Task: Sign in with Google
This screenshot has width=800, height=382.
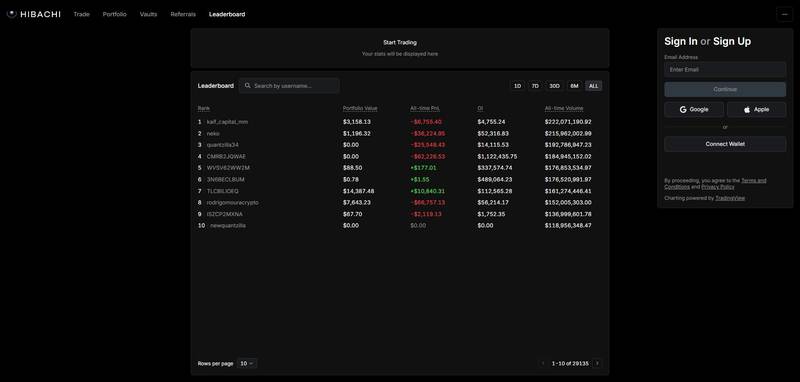Action: (x=694, y=109)
